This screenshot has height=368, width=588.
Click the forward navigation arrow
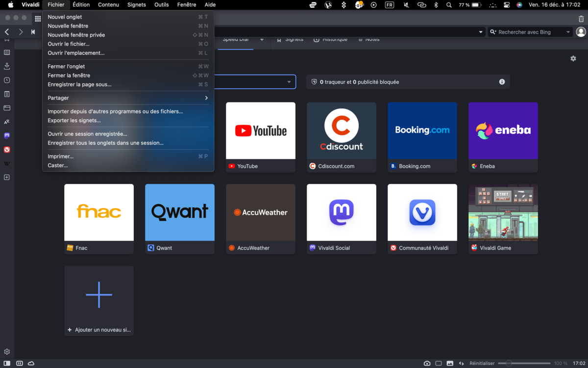[x=21, y=32]
